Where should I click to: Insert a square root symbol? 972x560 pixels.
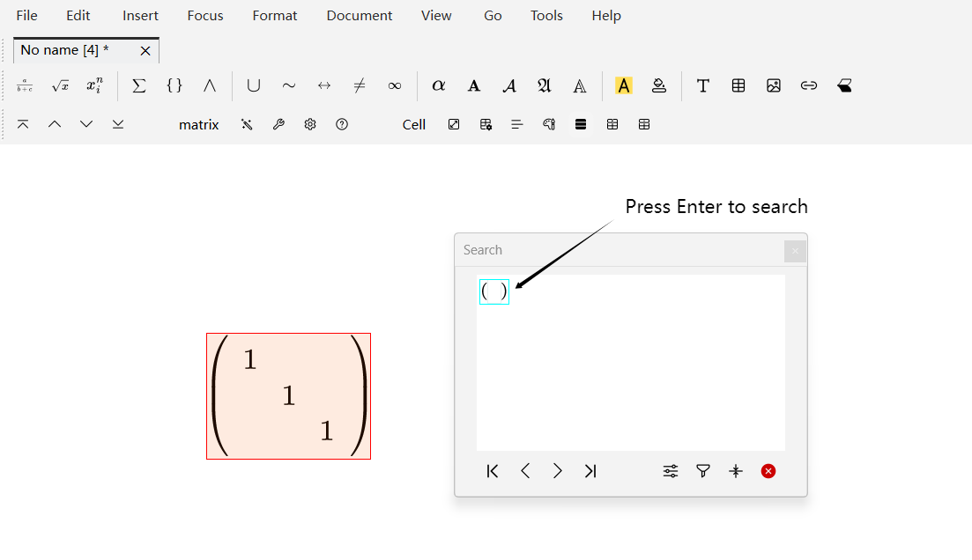[x=60, y=85]
